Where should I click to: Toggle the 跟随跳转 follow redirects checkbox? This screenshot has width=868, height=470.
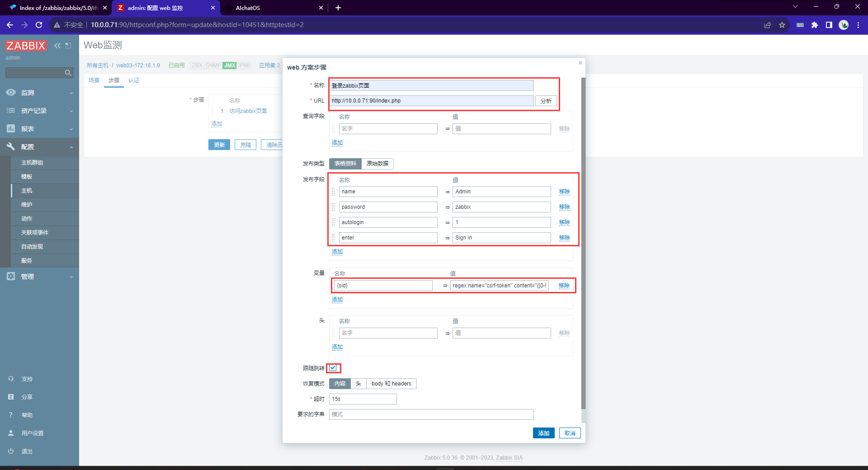(333, 368)
